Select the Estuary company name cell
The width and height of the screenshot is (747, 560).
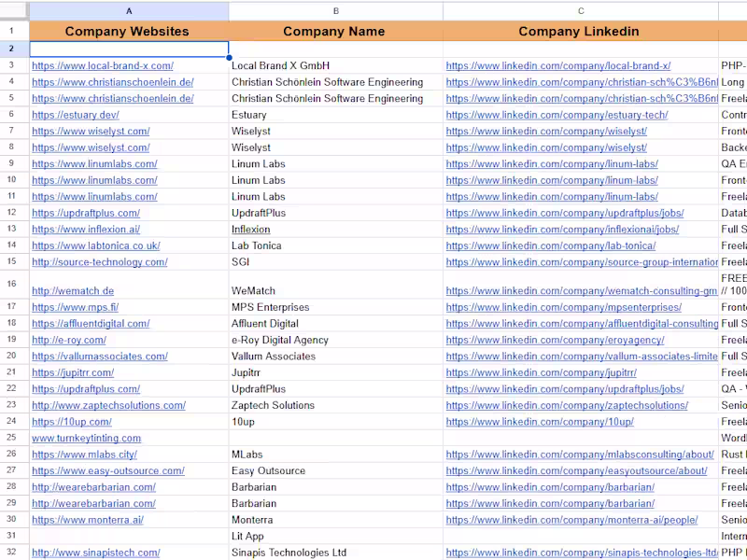[336, 115]
